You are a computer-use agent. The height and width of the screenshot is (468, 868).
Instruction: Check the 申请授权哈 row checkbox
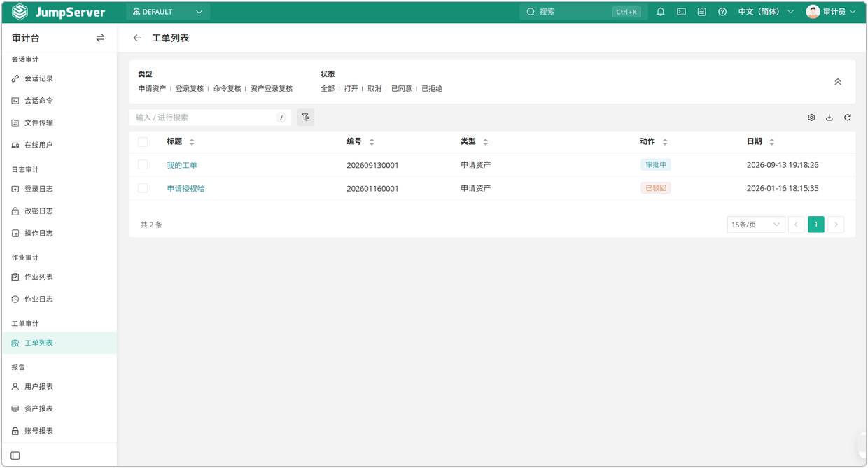pos(143,188)
